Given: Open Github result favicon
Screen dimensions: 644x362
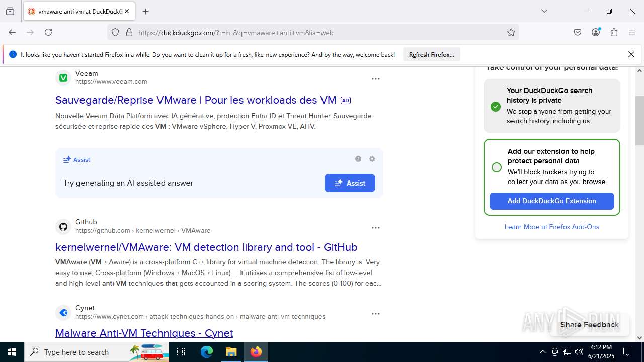Looking at the screenshot, I should pyautogui.click(x=63, y=226).
